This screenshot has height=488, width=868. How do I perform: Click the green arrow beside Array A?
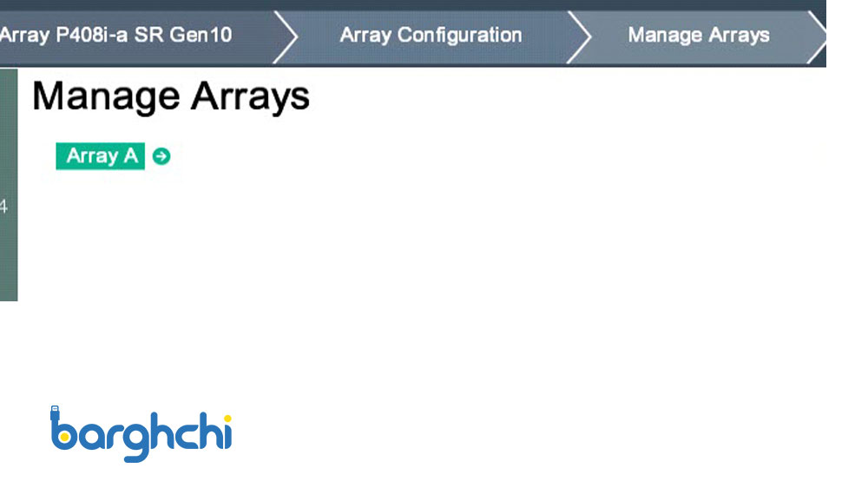[x=161, y=156]
